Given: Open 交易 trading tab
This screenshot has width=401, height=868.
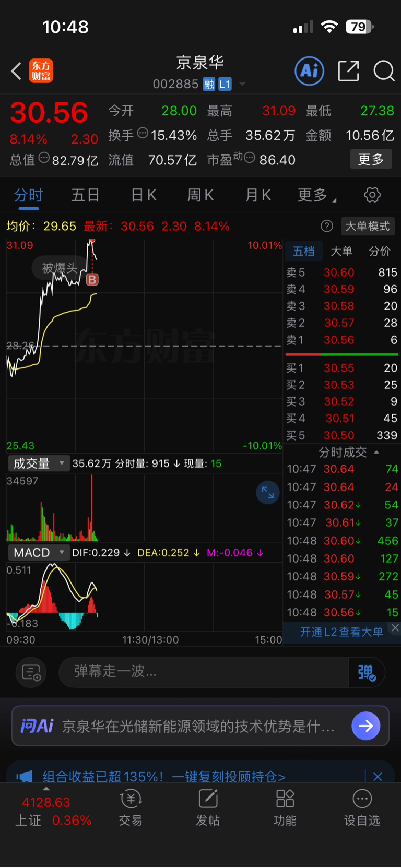Looking at the screenshot, I should click(131, 808).
